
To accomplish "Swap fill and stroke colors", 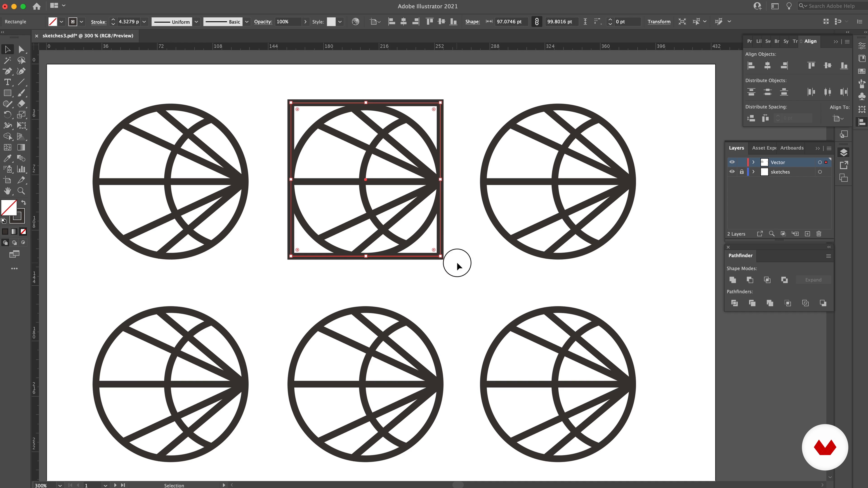I will coord(24,203).
